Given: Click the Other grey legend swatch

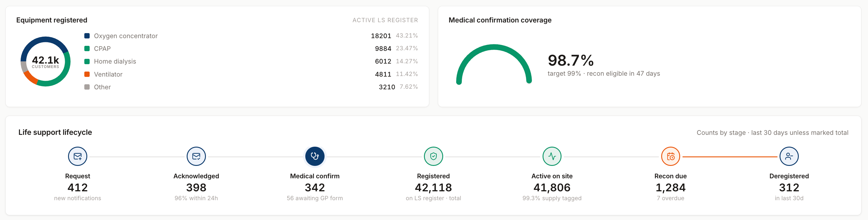Looking at the screenshot, I should point(87,87).
